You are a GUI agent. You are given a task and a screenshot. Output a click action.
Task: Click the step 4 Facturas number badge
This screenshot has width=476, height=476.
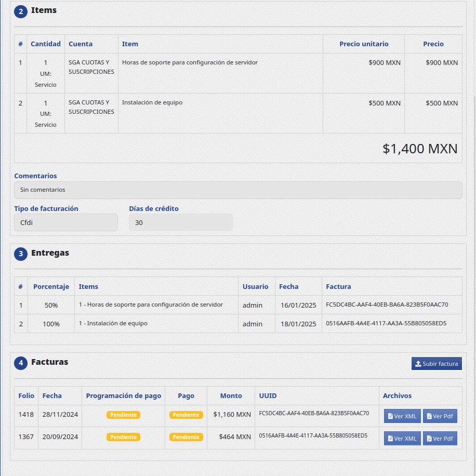point(21,363)
